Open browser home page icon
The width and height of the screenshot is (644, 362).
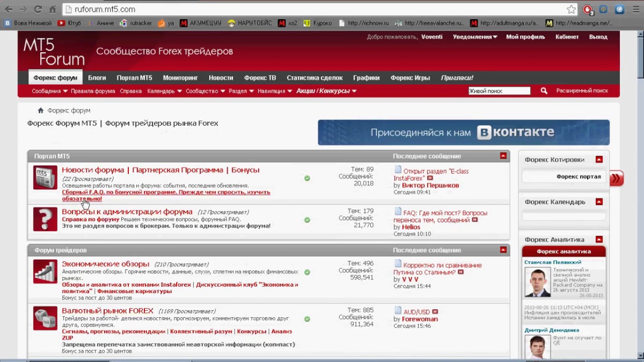tap(53, 9)
